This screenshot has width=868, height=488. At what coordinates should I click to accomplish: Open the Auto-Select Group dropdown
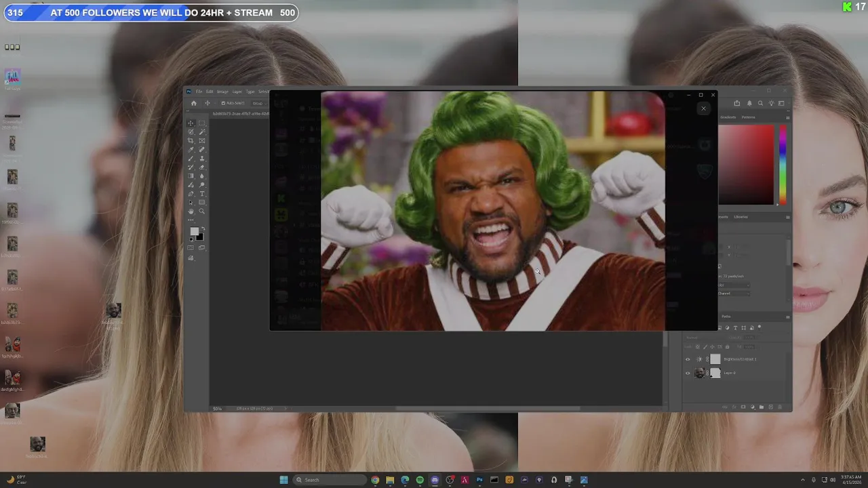tap(258, 103)
